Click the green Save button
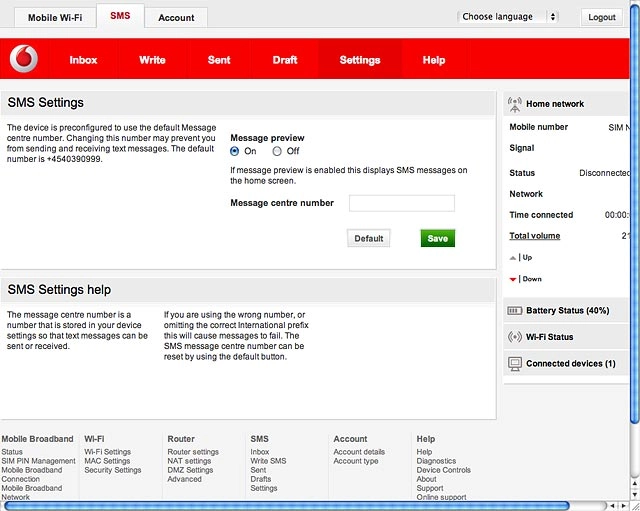The image size is (640, 511). 438,238
